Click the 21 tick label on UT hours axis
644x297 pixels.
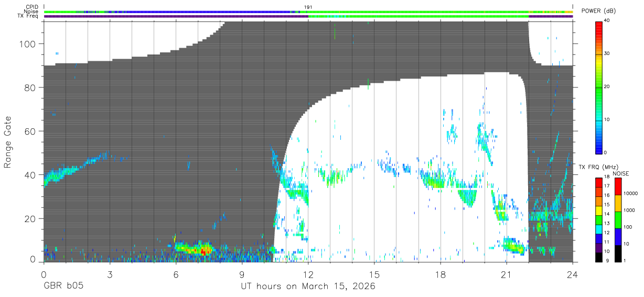(x=507, y=274)
